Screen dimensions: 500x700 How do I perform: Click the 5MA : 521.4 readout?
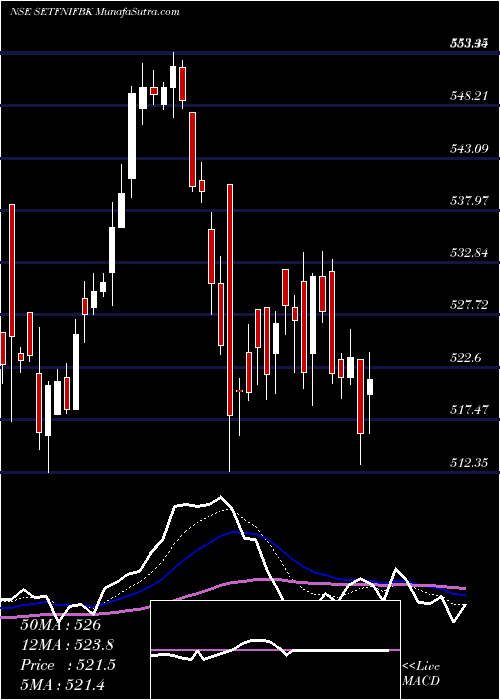point(62,684)
